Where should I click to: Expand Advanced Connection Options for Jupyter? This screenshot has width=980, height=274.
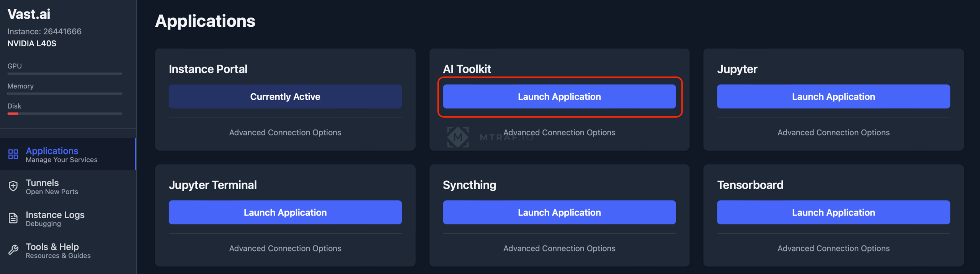(833, 132)
